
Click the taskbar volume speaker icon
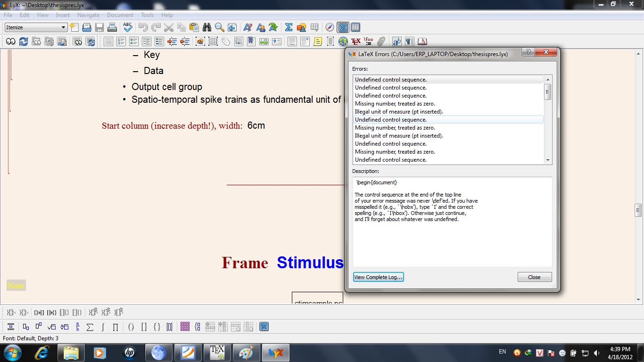pyautogui.click(x=597, y=353)
